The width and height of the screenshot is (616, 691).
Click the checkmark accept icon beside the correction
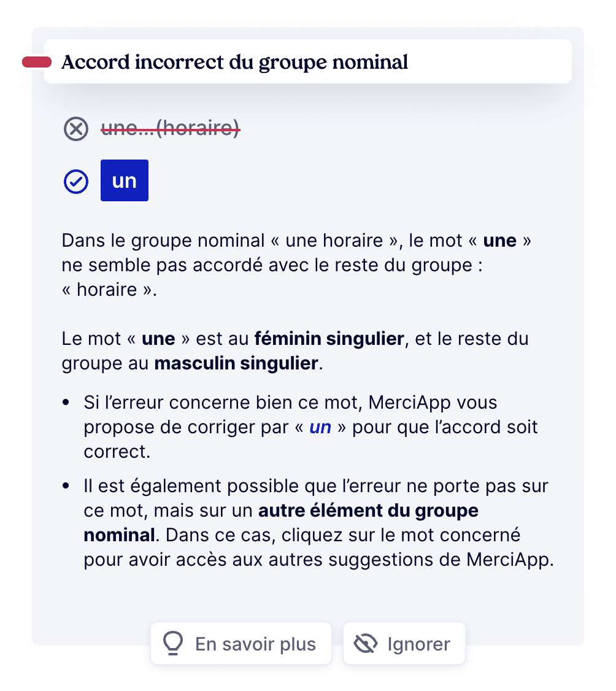[x=75, y=180]
